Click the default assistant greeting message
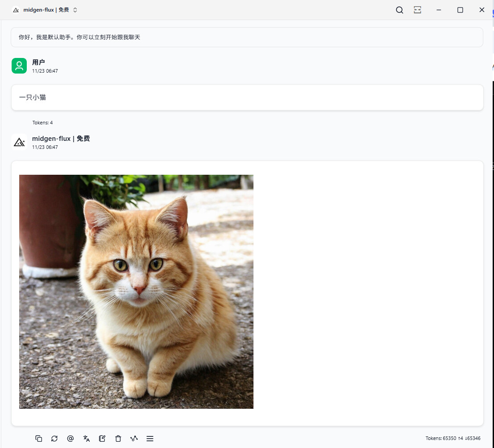 79,37
